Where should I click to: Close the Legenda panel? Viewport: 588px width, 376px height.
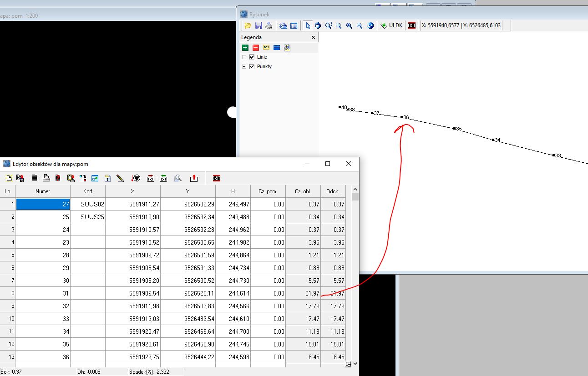click(313, 37)
